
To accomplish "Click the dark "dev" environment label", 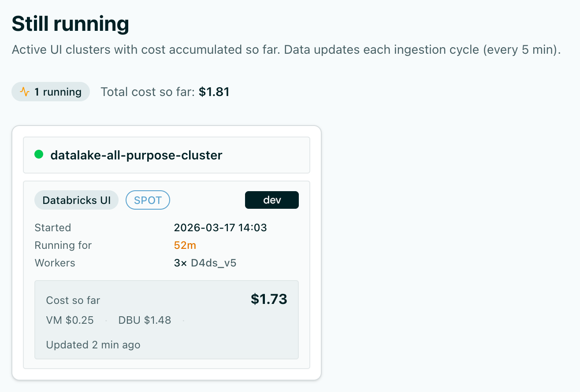I will pos(272,200).
